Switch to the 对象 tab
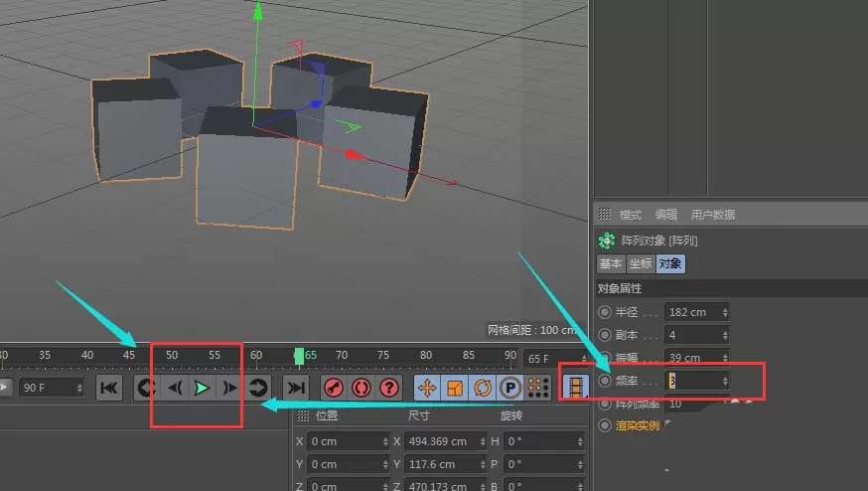868x491 pixels. pos(670,263)
